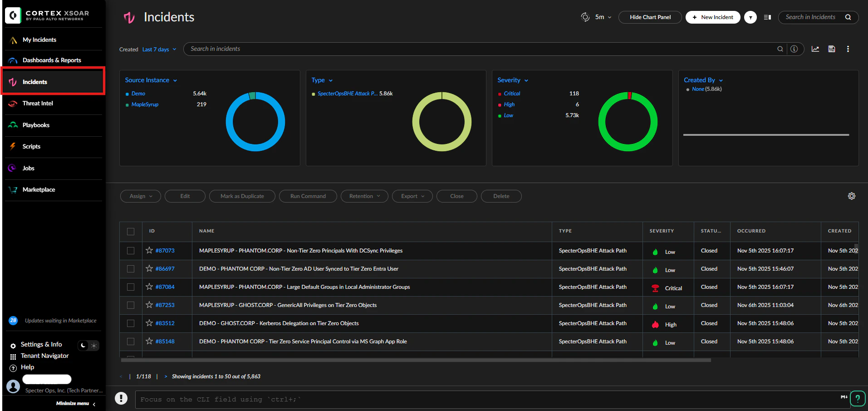Go to Threat Intel page

pos(38,104)
